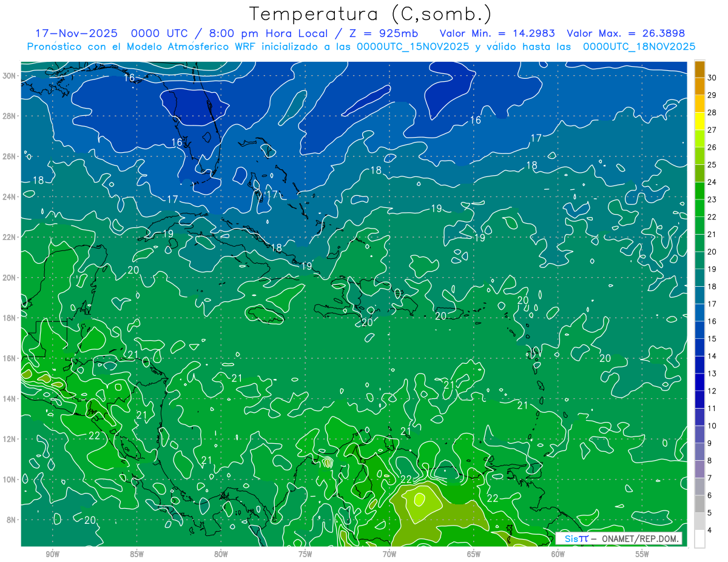This screenshot has height=562, width=728.
Task: Click the dark orange swatch above legend label 30
Action: tap(699, 69)
